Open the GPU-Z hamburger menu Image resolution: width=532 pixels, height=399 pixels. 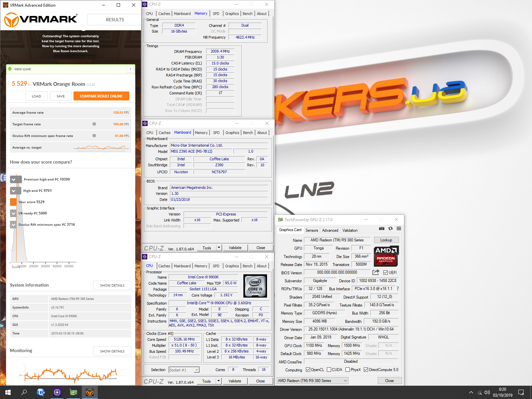click(399, 228)
